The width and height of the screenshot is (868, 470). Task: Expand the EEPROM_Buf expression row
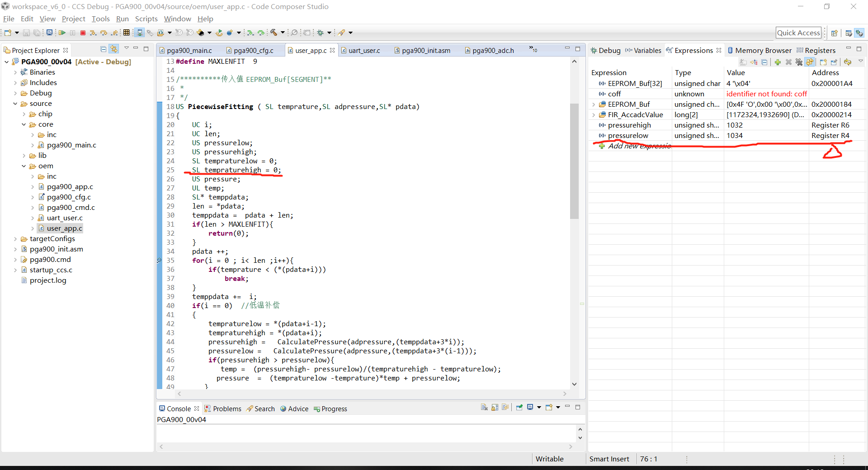point(594,104)
